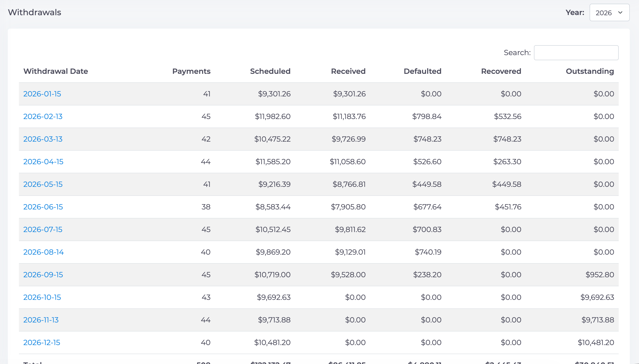
Task: Select Defaulted amount $700.83
Action: point(427,229)
